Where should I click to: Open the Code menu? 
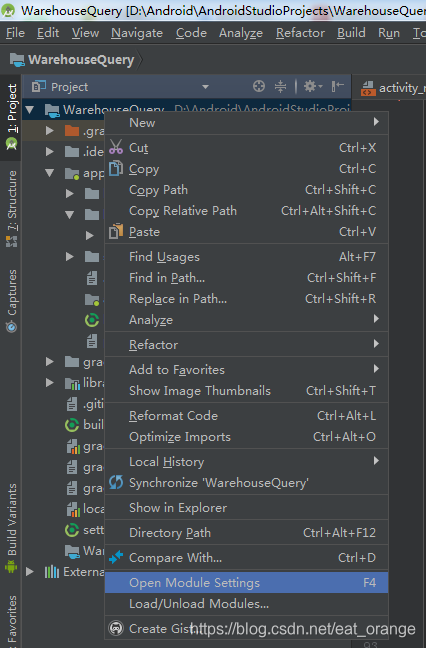click(191, 33)
